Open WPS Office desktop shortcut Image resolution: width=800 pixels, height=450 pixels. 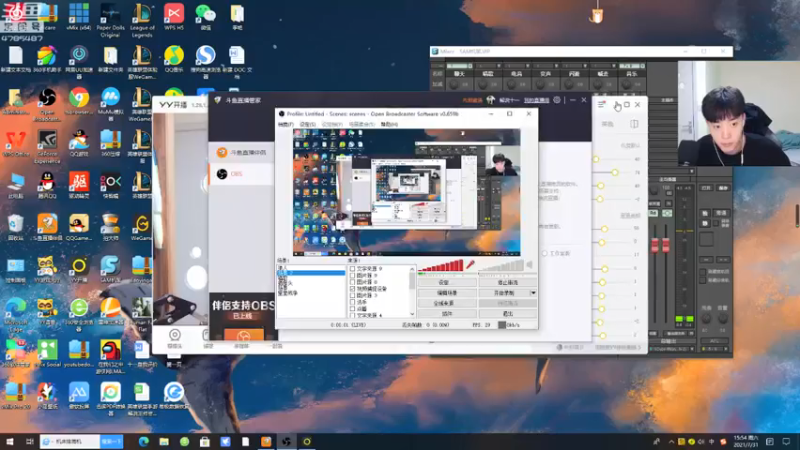click(15, 143)
